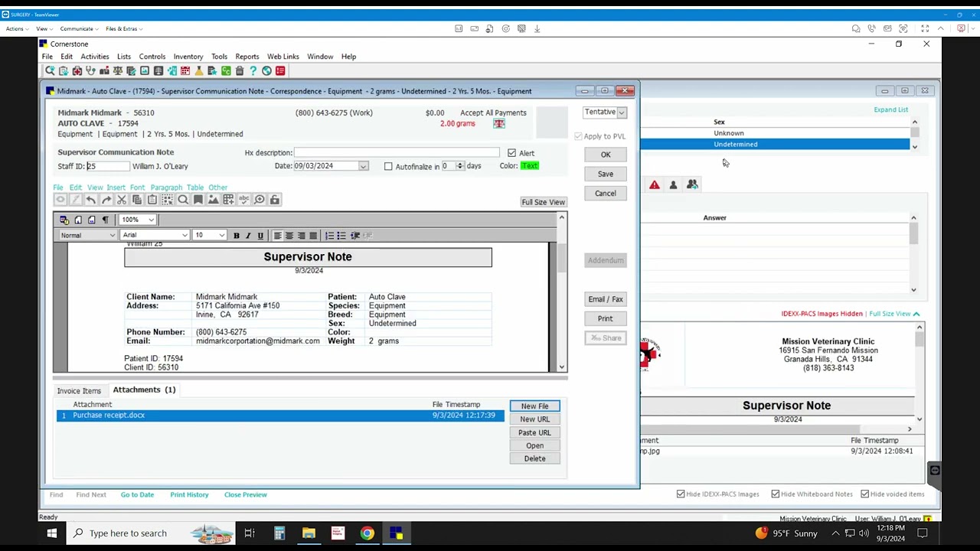
Task: Select the Purchase receipt.docx attachment row
Action: [281, 416]
